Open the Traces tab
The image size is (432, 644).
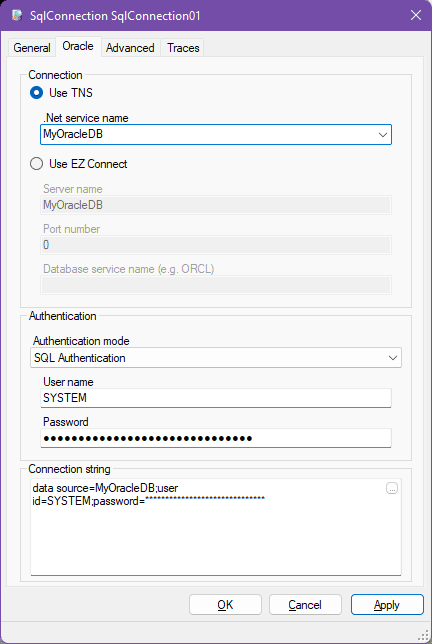[x=183, y=48]
